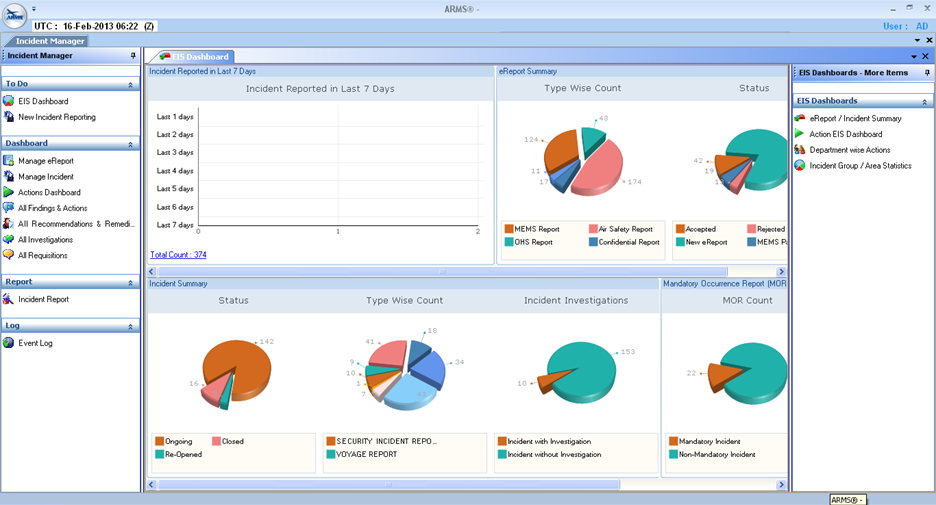Viewport: 936px width, 505px height.
Task: Collapse the To Do section
Action: 131,85
